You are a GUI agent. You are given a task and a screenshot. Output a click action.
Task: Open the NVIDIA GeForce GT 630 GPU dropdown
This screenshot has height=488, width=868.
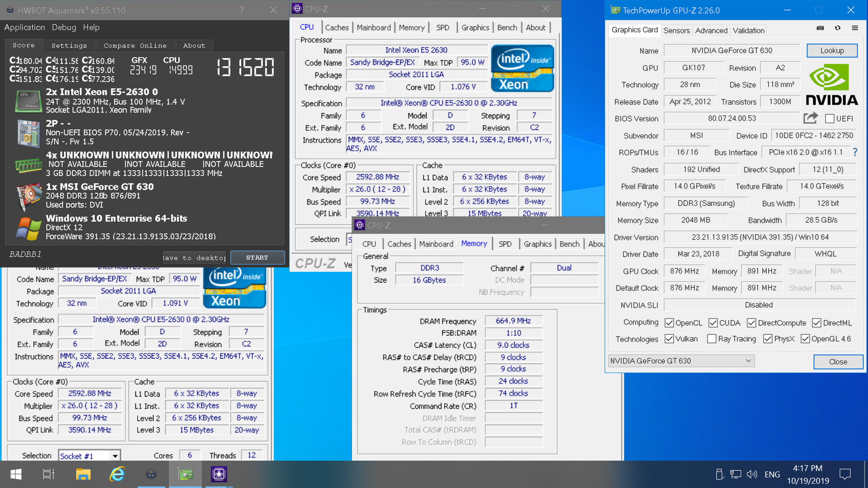click(x=681, y=361)
